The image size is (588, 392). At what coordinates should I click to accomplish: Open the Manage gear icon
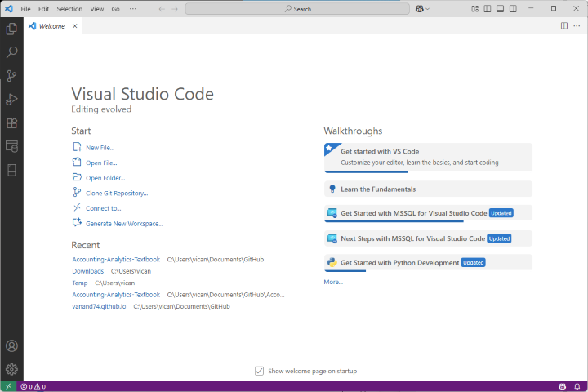click(11, 369)
